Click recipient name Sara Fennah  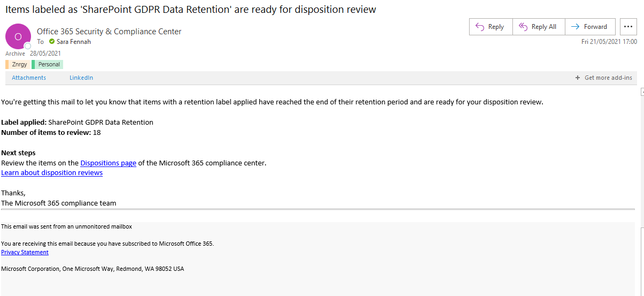(x=74, y=42)
